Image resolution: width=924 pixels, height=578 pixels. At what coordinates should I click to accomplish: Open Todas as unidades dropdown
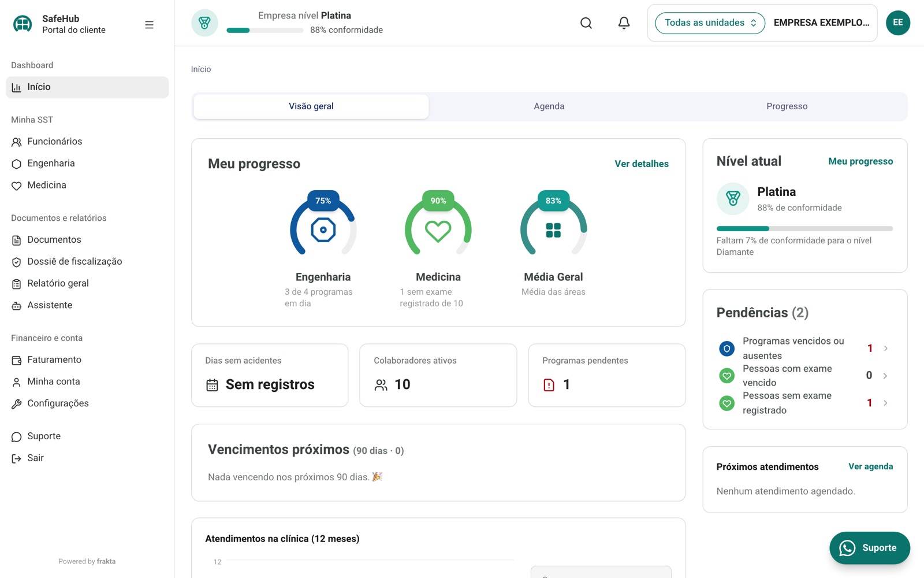710,23
